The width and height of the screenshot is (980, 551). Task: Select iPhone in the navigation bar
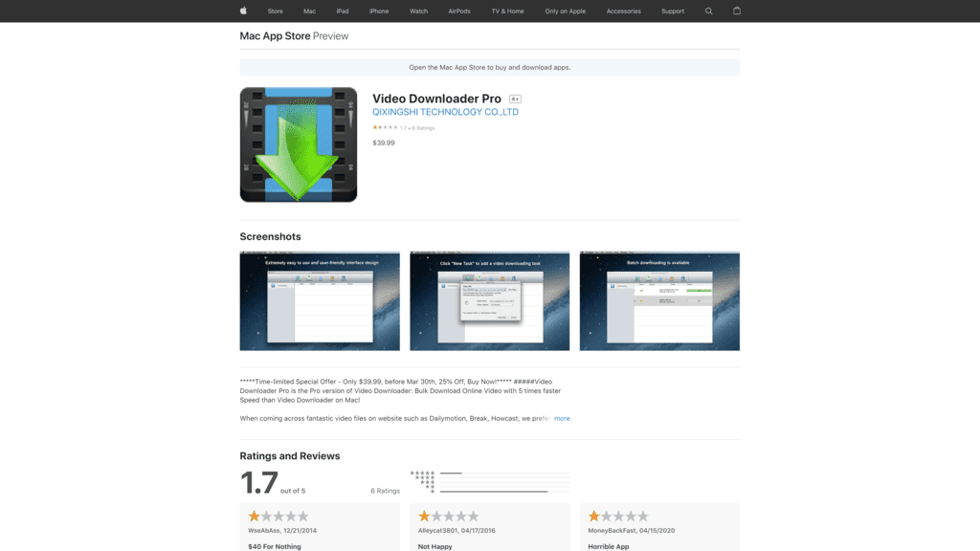point(379,11)
